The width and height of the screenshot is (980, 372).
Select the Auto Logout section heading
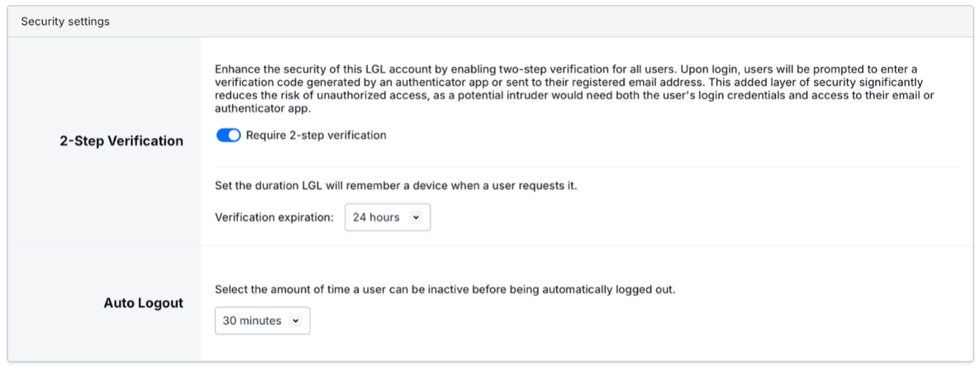(143, 303)
